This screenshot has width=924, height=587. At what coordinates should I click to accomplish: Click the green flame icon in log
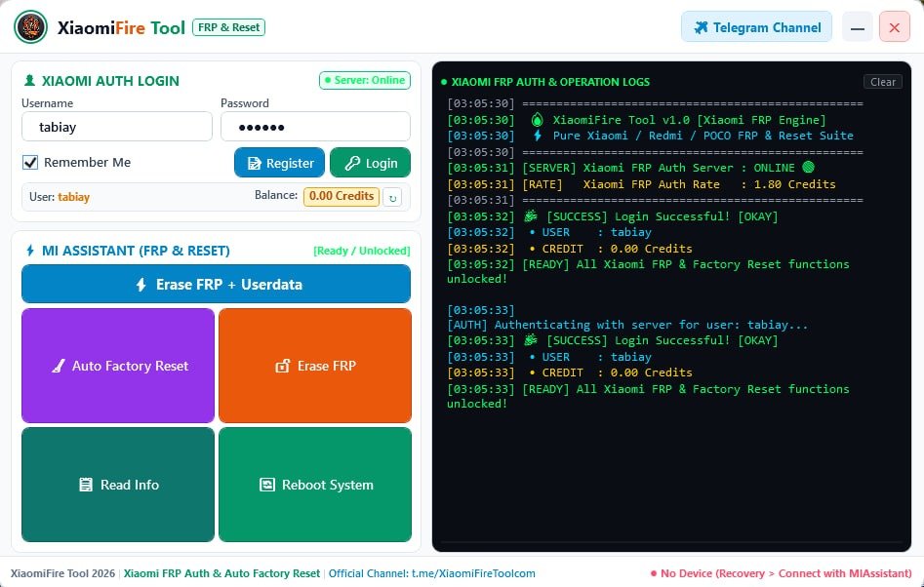click(x=537, y=120)
